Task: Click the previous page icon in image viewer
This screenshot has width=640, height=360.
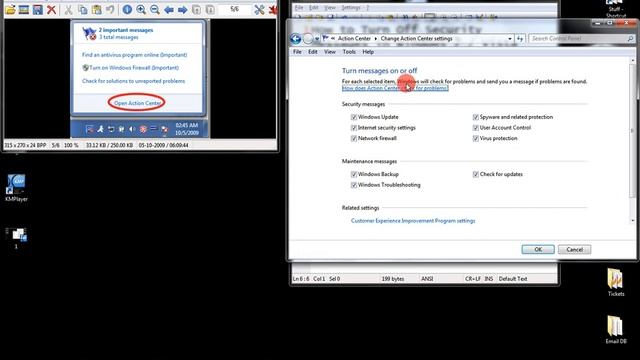Action: click(x=196, y=9)
